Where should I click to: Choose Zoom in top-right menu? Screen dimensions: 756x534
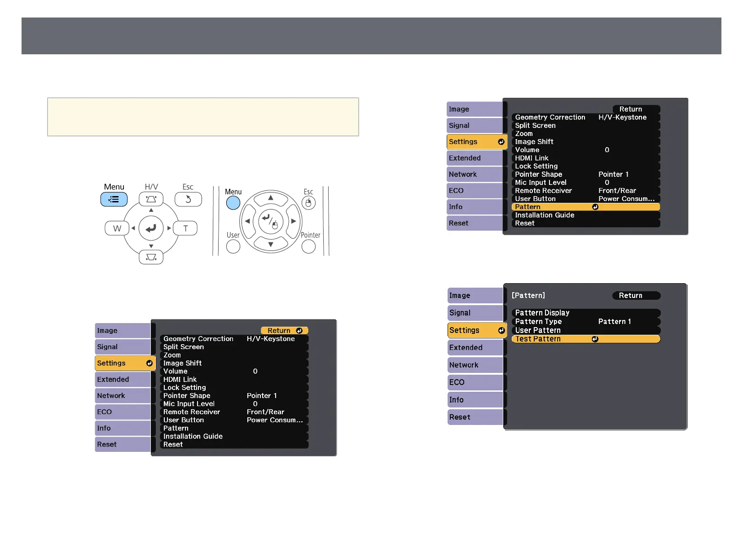pos(586,134)
